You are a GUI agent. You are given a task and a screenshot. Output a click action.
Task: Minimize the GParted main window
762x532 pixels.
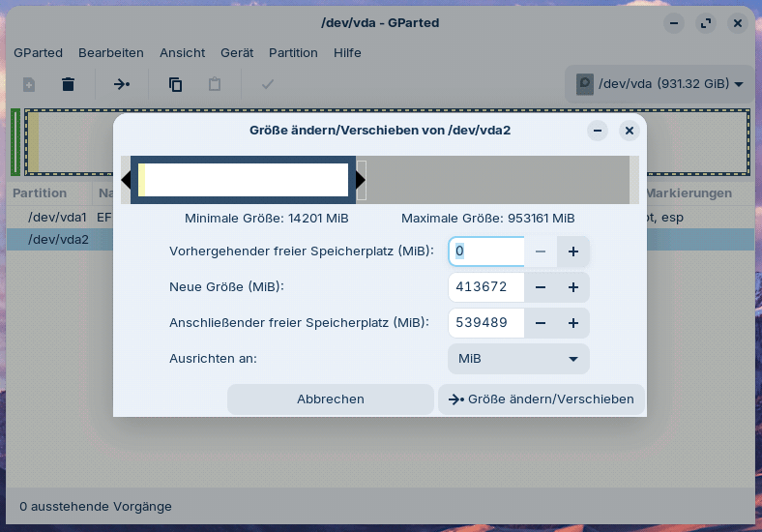(x=674, y=23)
